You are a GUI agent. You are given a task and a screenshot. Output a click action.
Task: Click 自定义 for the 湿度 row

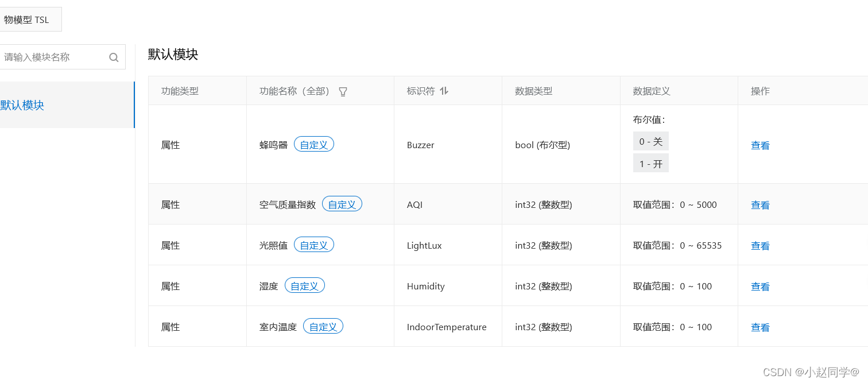[x=304, y=285]
